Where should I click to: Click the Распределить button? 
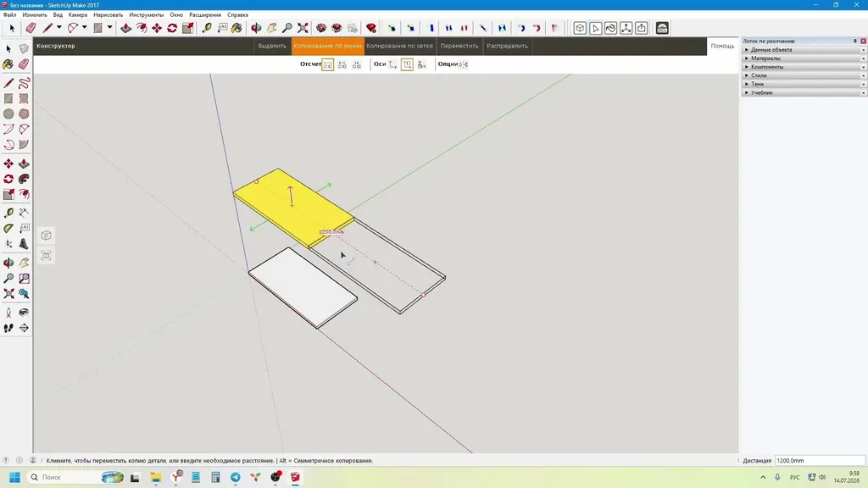coord(507,46)
